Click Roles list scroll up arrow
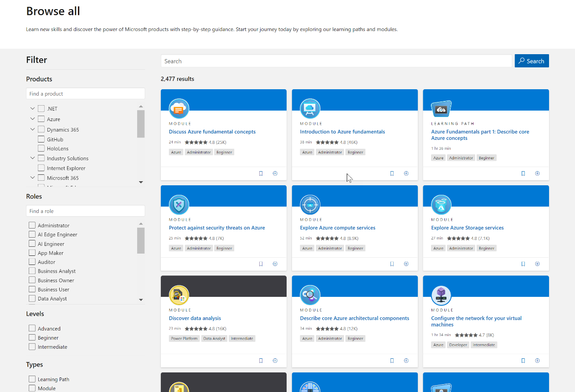 141,224
